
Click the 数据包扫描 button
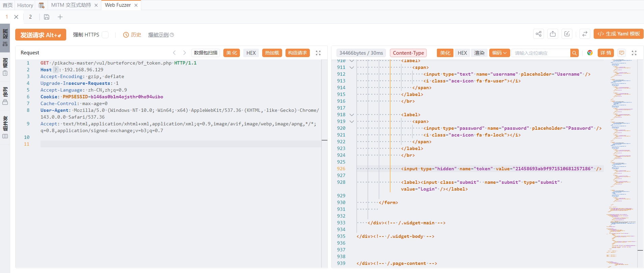[x=205, y=53]
